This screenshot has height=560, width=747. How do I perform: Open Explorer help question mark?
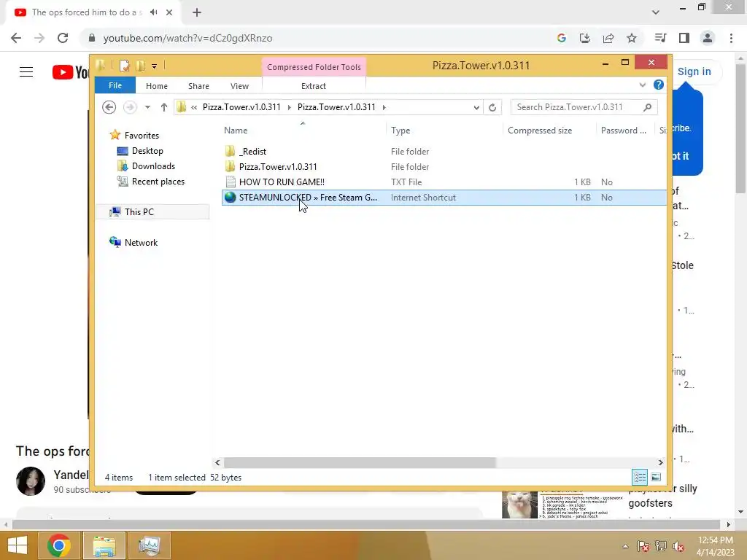[x=659, y=85]
